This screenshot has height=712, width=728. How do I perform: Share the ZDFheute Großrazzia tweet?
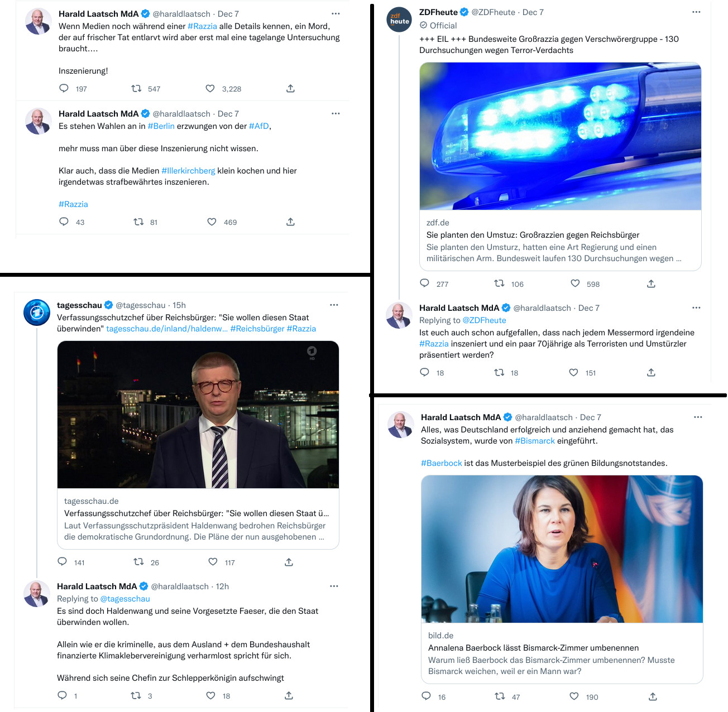pos(651,284)
